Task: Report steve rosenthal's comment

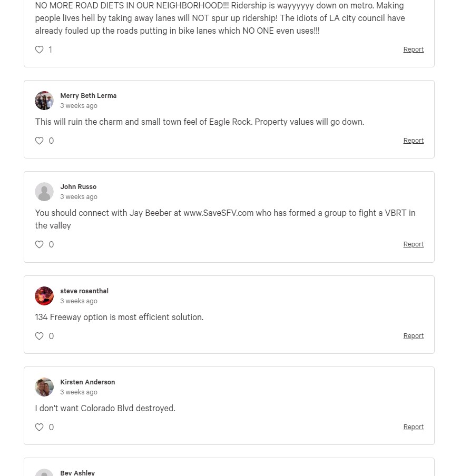Action: (x=413, y=336)
